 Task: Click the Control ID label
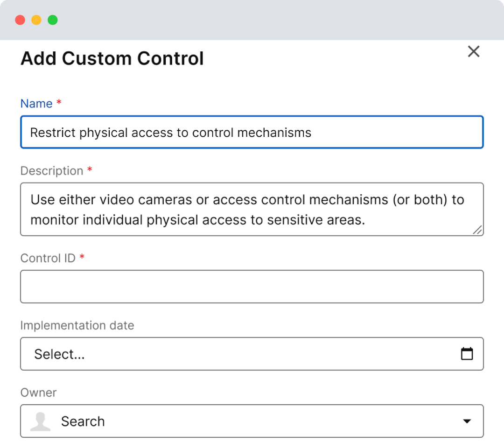pyautogui.click(x=48, y=258)
